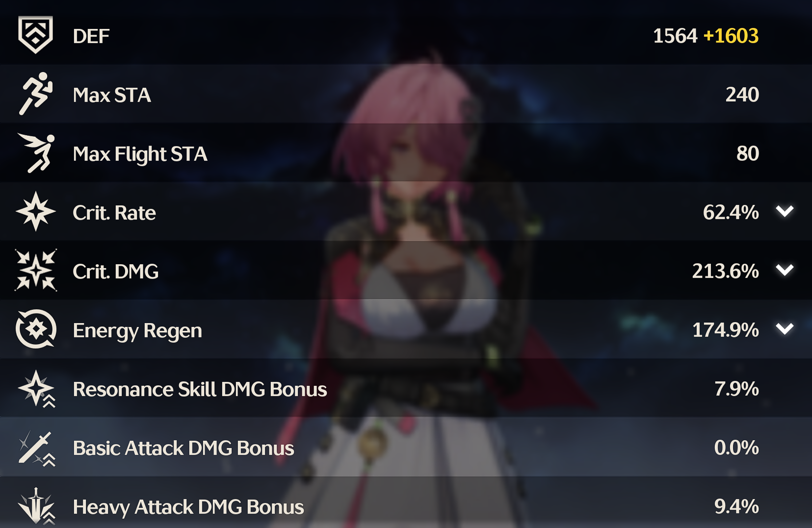The width and height of the screenshot is (812, 528).
Task: Click the yellow +1603 DEF bonus value
Action: click(731, 36)
